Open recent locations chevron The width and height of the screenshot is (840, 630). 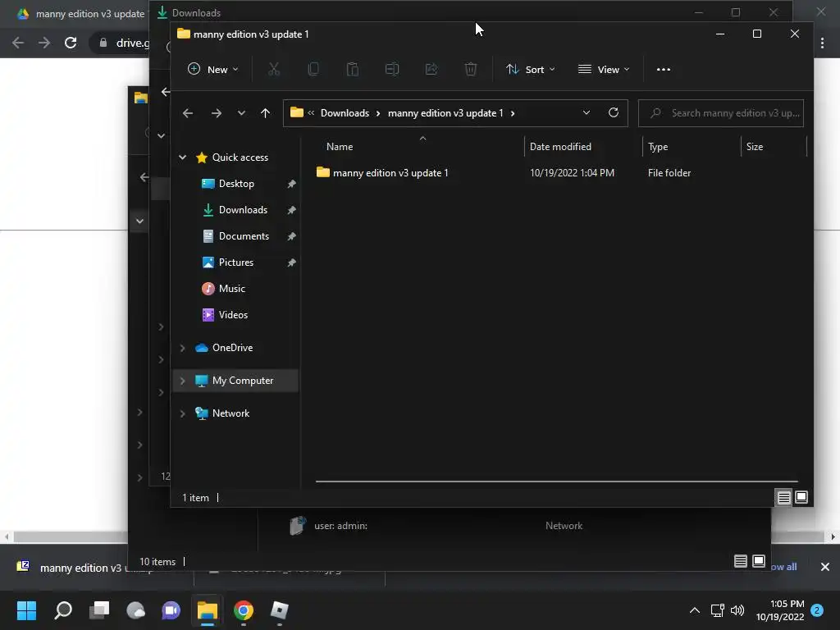point(241,113)
